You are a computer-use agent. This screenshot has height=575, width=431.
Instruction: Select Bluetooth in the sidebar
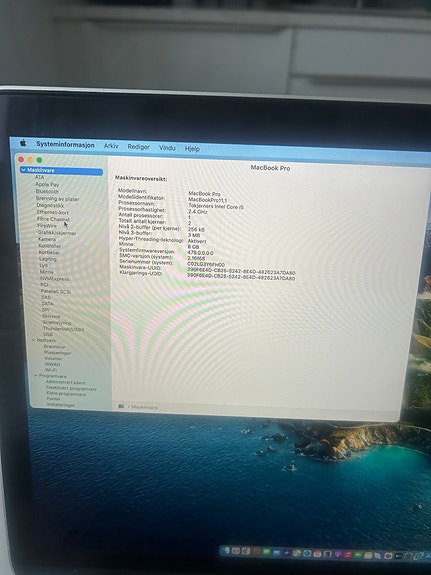tap(47, 191)
